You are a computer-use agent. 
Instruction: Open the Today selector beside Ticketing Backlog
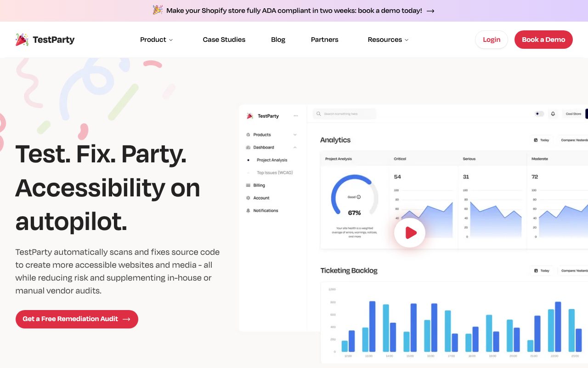542,270
